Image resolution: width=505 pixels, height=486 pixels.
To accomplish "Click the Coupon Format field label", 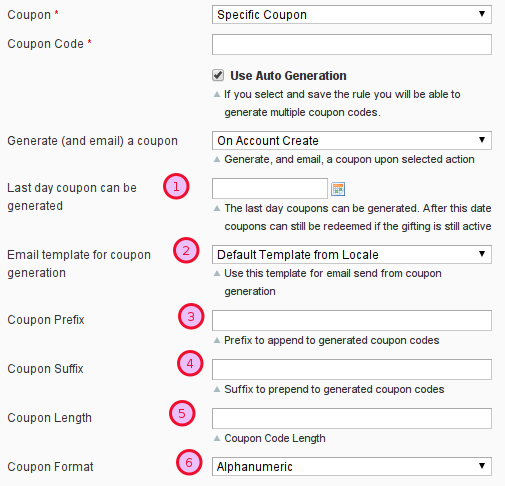I will pos(50,467).
